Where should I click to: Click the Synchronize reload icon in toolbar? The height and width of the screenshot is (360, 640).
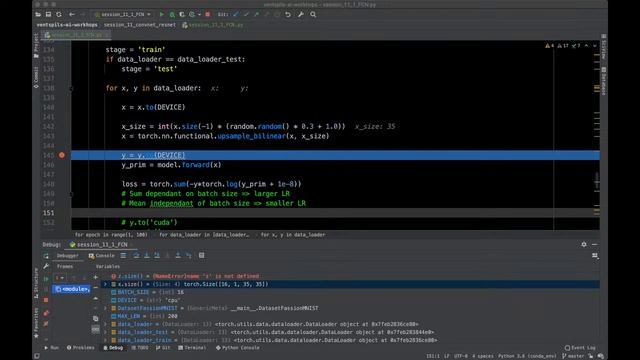pos(59,14)
